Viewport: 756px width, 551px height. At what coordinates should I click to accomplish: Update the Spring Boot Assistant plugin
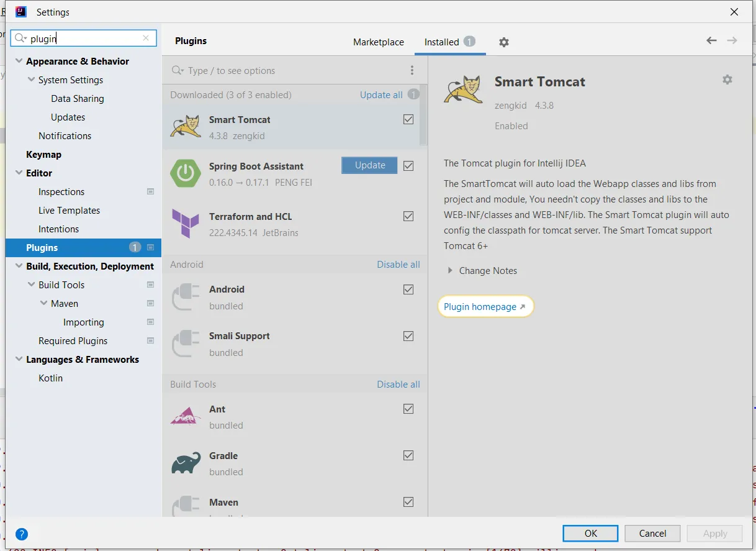coord(369,165)
